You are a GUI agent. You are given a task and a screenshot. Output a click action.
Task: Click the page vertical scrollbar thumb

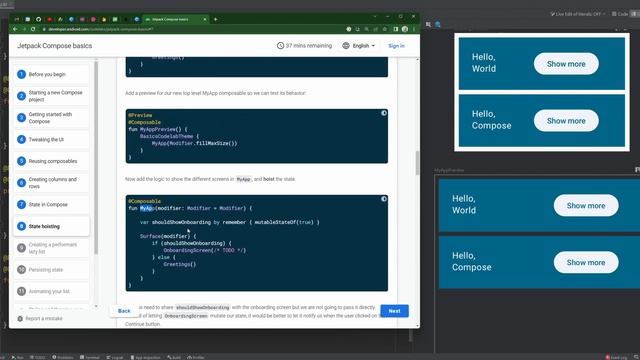coord(417,162)
